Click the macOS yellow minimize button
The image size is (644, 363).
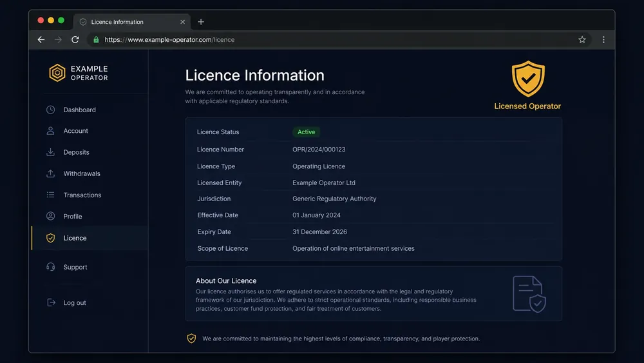click(x=51, y=20)
